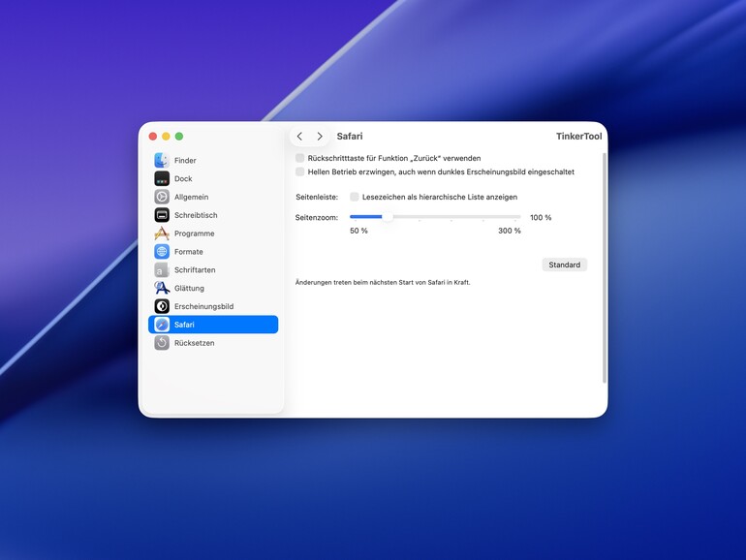Select Dock label in sidebar
This screenshot has height=560, width=746.
[x=183, y=178]
